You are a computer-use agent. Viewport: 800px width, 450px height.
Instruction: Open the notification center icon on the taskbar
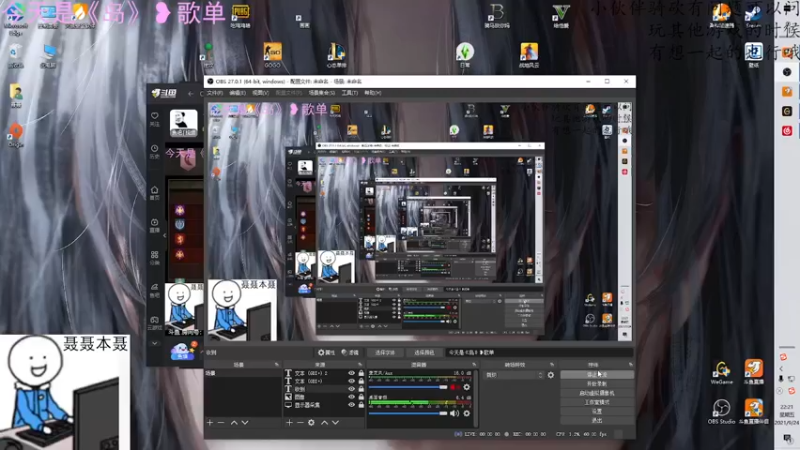[x=788, y=438]
